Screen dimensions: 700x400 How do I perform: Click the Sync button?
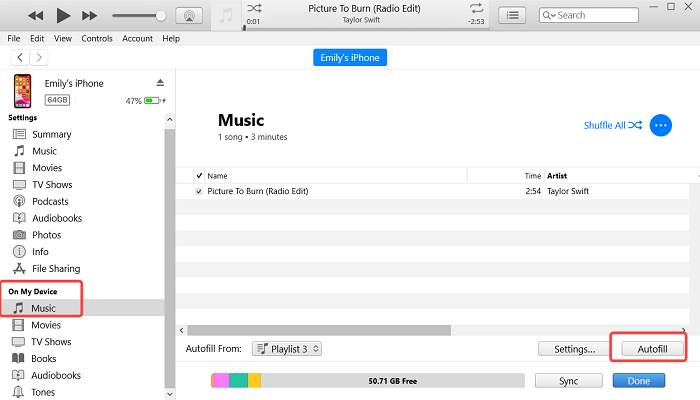(x=569, y=381)
